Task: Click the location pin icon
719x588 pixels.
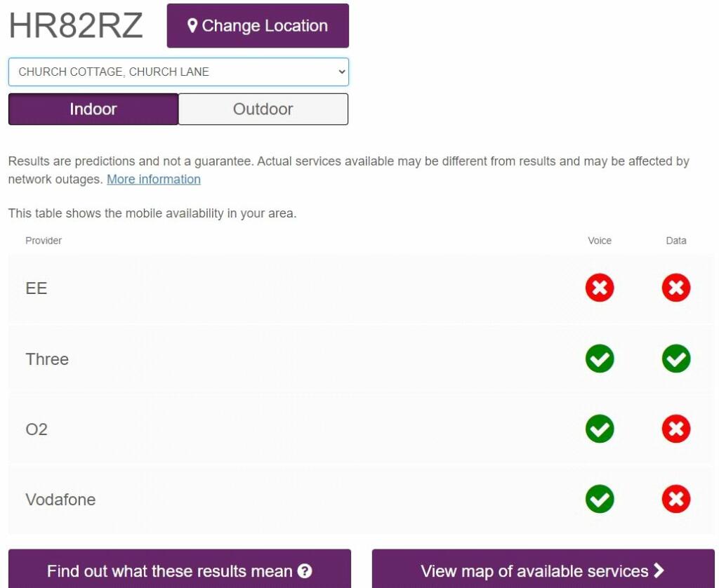Action: 192,26
